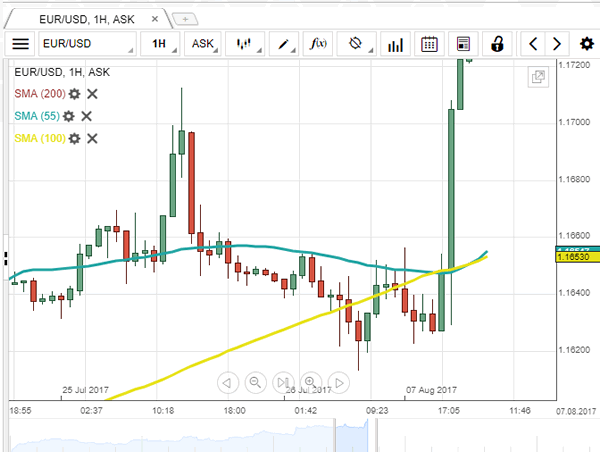Open chart settings gear in toolbar

(x=587, y=44)
